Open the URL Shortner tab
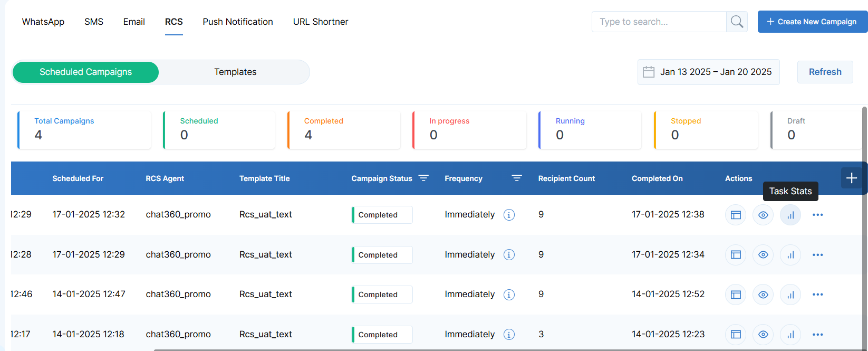The width and height of the screenshot is (868, 351). [x=321, y=22]
